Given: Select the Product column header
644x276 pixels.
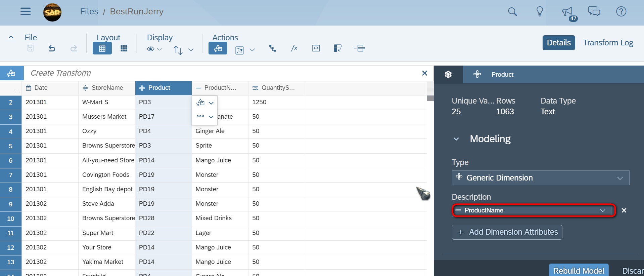Looking at the screenshot, I should coord(164,88).
